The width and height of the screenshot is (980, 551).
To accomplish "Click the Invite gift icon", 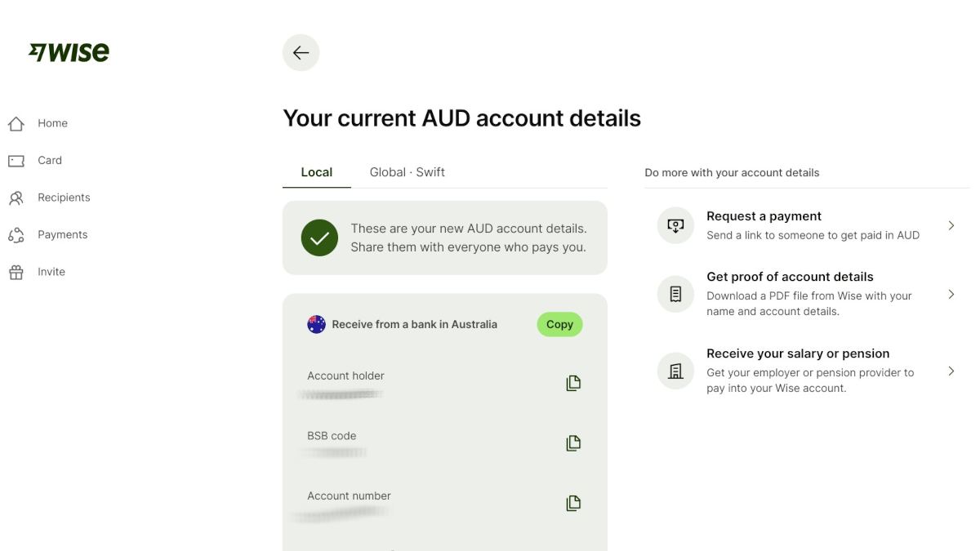I will pyautogui.click(x=16, y=273).
